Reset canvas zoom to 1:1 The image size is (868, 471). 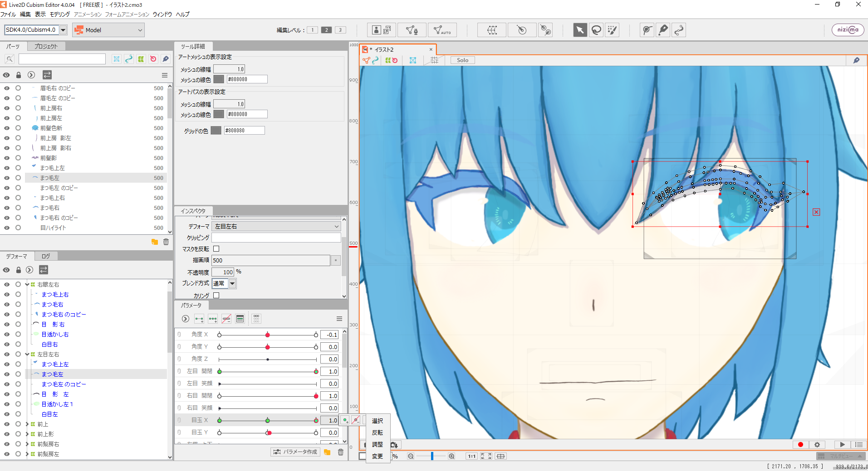tap(472, 456)
